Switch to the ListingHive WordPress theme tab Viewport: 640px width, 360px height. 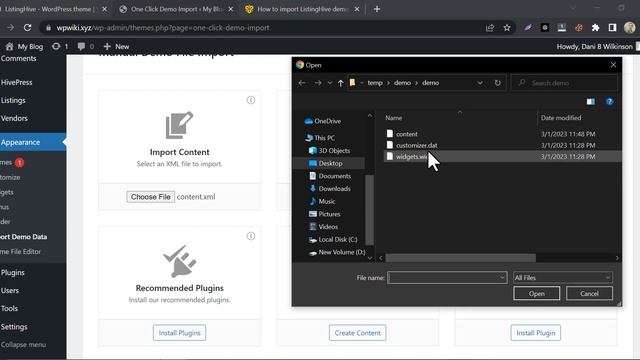[x=50, y=9]
